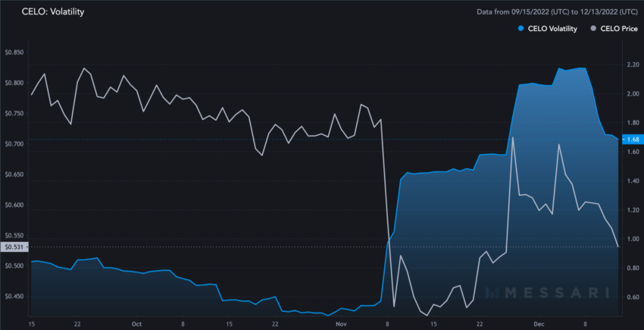This screenshot has height=330, width=644.
Task: Click the 1.80 volatility axis label
Action: [x=632, y=123]
